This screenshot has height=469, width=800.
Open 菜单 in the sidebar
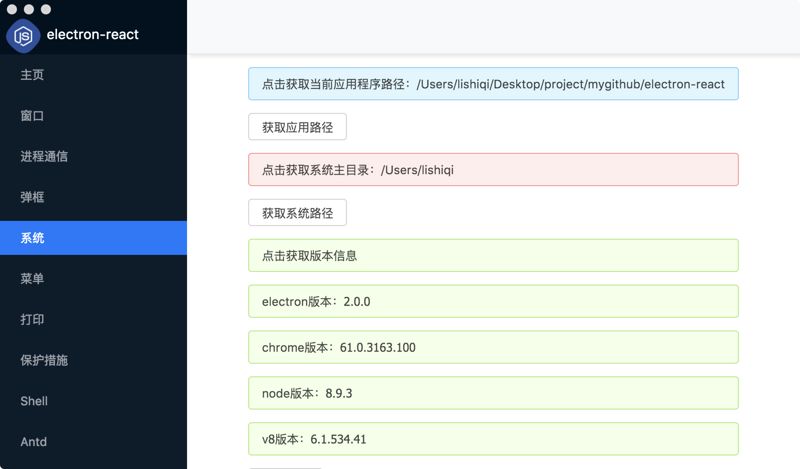(x=93, y=279)
